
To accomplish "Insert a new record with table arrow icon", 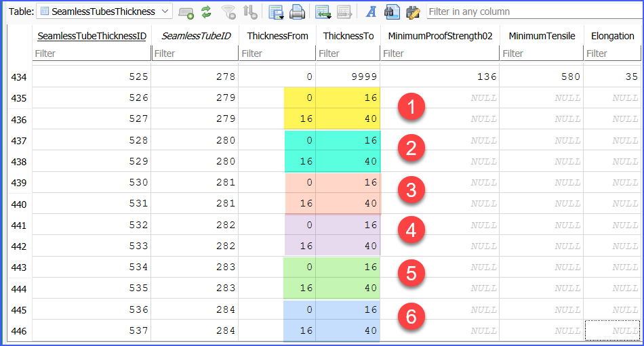I will pos(323,12).
